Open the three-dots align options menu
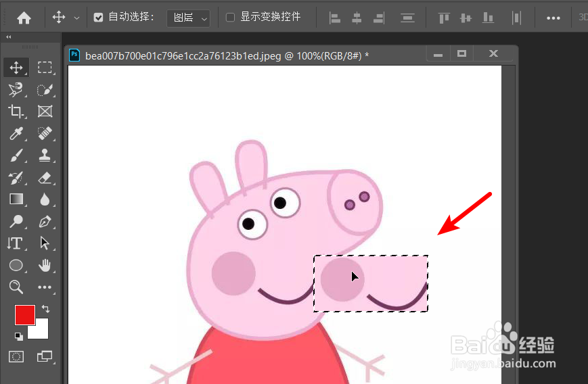This screenshot has width=588, height=384. coord(553,18)
